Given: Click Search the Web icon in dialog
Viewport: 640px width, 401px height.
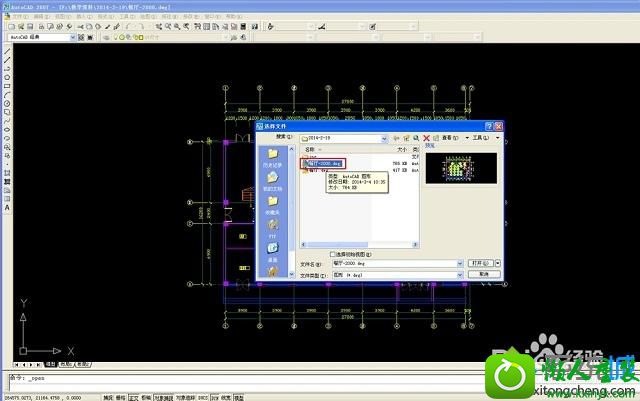Looking at the screenshot, I should click(416, 138).
